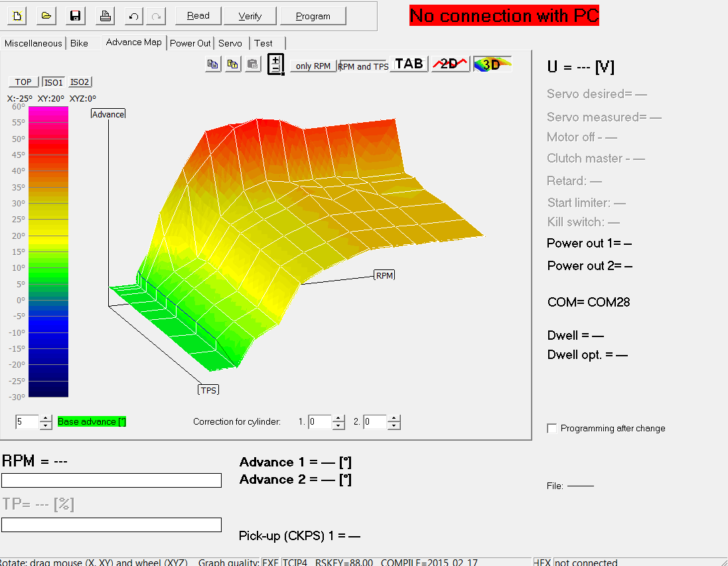728x566 pixels.
Task: Click the plus/minus calculator icon
Action: click(276, 64)
